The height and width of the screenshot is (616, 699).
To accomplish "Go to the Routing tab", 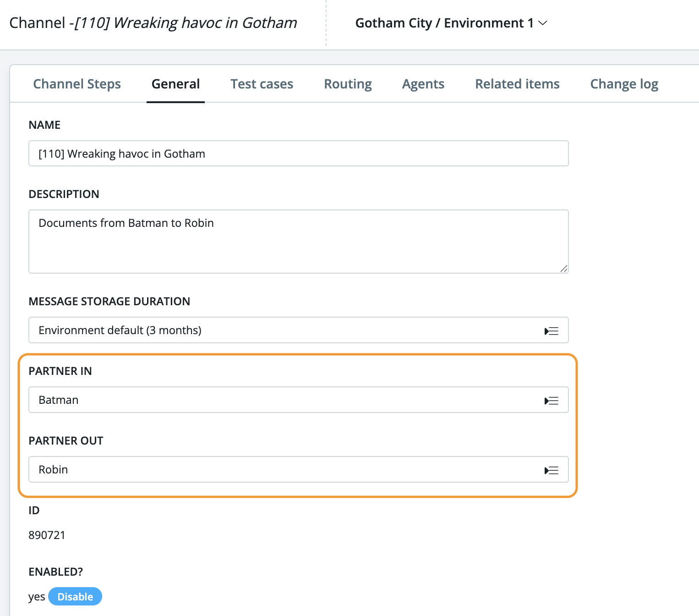I will point(348,84).
